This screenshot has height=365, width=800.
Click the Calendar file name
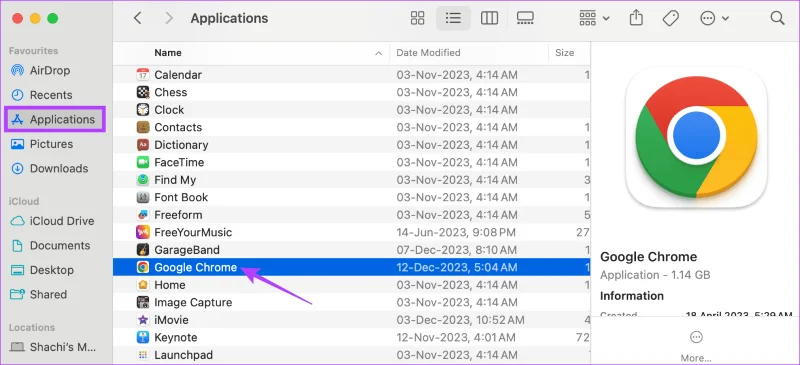[178, 75]
